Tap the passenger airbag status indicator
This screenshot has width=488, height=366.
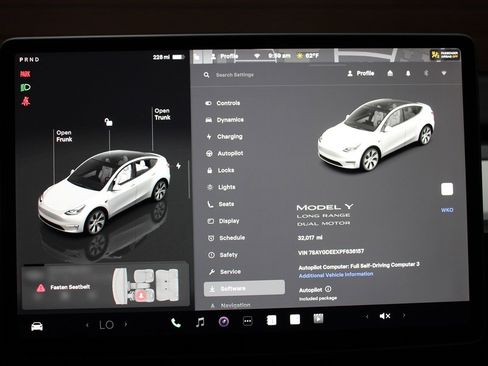coord(445,55)
